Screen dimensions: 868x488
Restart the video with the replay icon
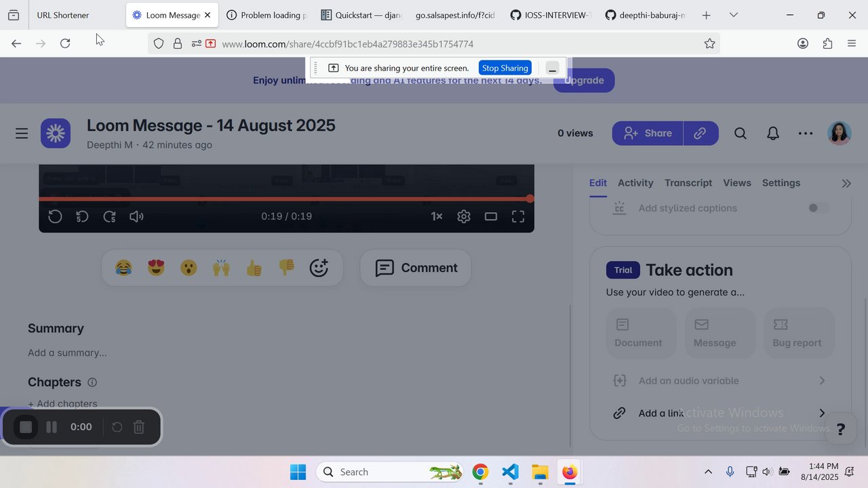tap(55, 217)
